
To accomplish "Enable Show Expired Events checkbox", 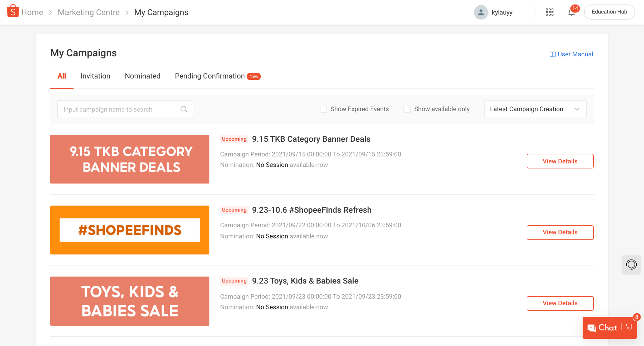I will point(323,109).
